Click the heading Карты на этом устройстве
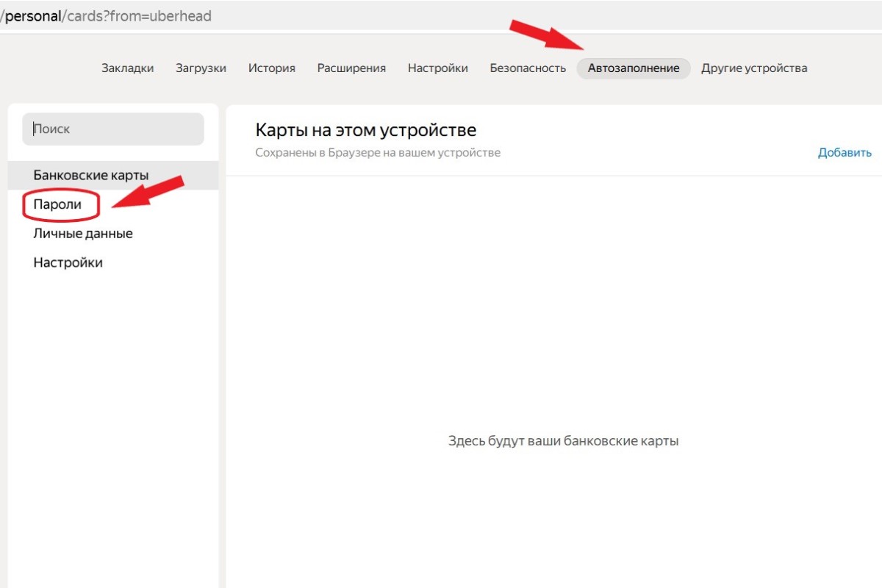This screenshot has width=882, height=588. pyautogui.click(x=366, y=130)
